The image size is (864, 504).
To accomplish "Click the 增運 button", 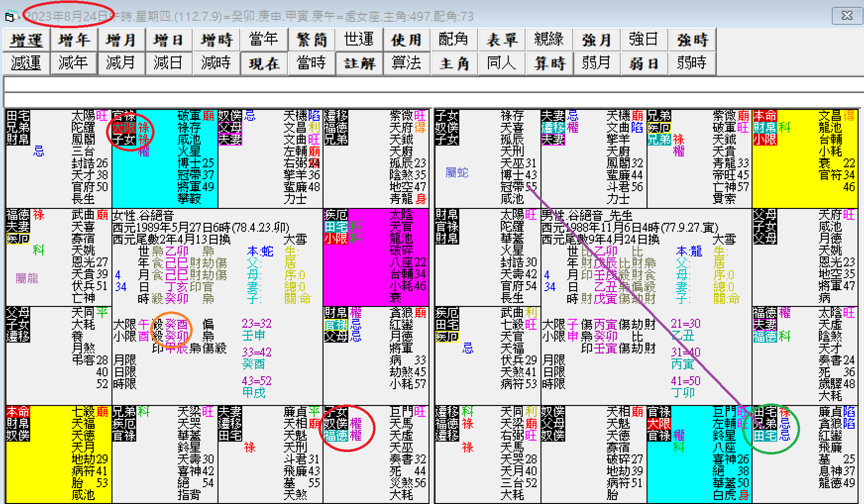I will click(x=26, y=40).
